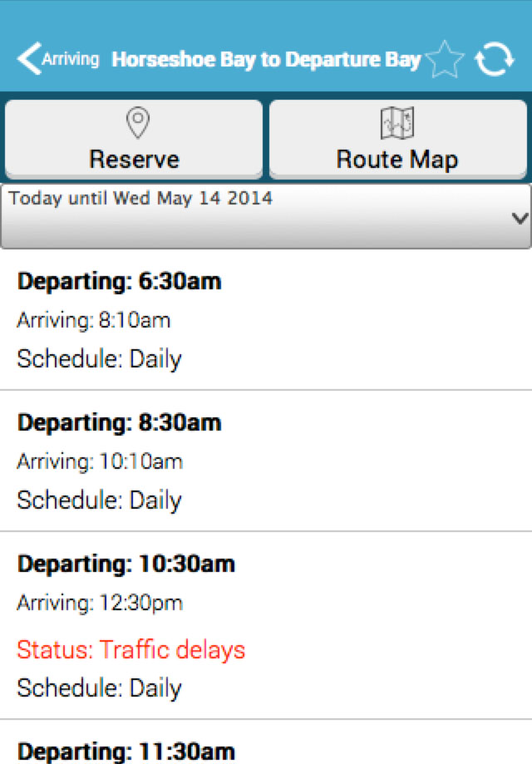Select the 6:30am departure sailing
This screenshot has height=764, width=532.
120,281
